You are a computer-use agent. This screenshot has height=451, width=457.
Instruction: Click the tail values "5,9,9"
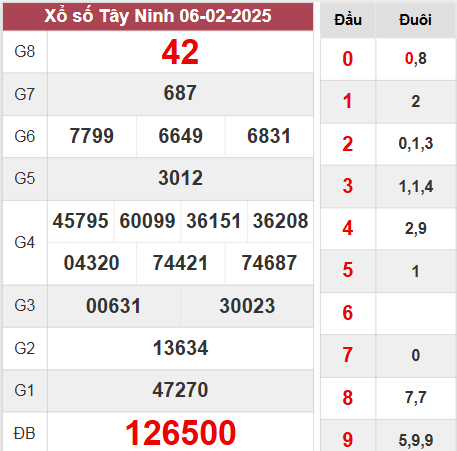click(x=416, y=440)
